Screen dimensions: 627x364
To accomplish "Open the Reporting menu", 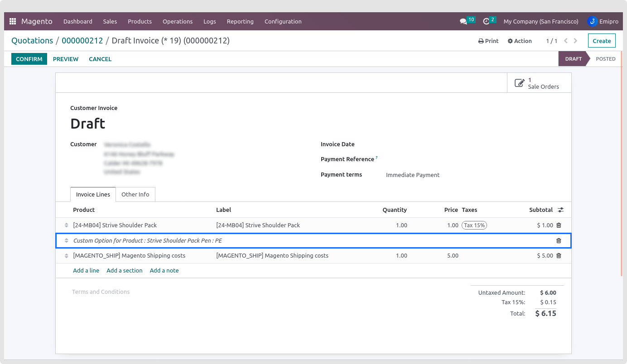I will [240, 21].
